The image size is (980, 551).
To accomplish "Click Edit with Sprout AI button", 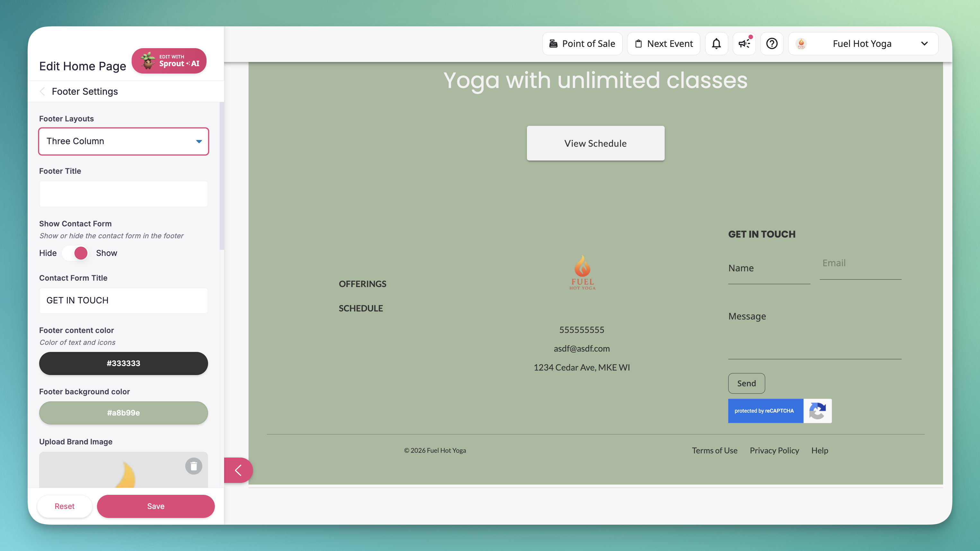I will click(169, 61).
